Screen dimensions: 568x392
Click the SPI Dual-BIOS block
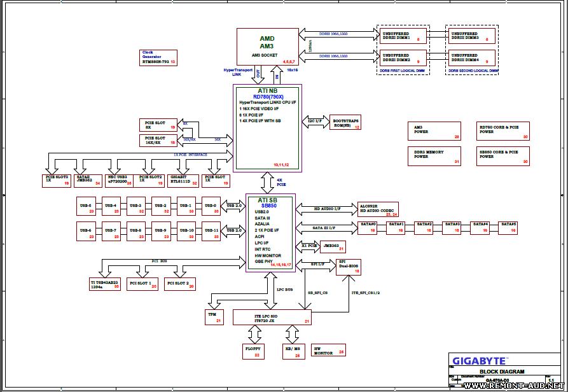coord(348,266)
